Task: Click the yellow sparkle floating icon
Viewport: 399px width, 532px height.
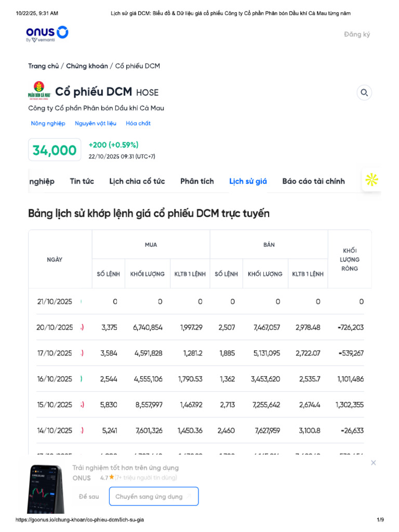Action: (371, 180)
